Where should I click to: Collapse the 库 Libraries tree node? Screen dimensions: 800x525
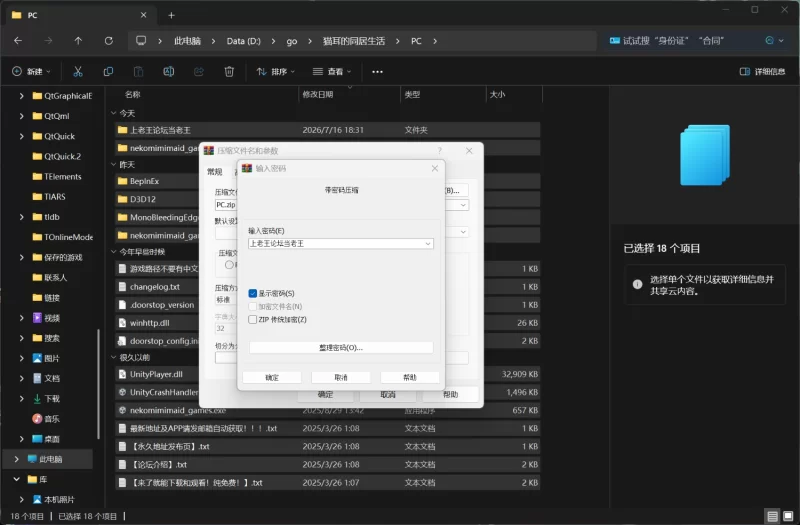pyautogui.click(x=16, y=479)
